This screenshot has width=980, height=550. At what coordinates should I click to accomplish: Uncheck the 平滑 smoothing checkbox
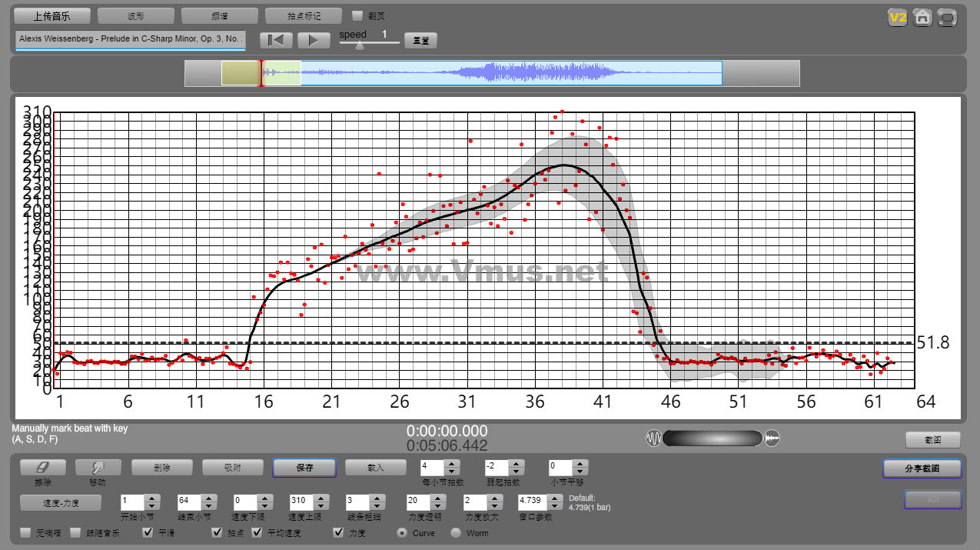pos(148,532)
